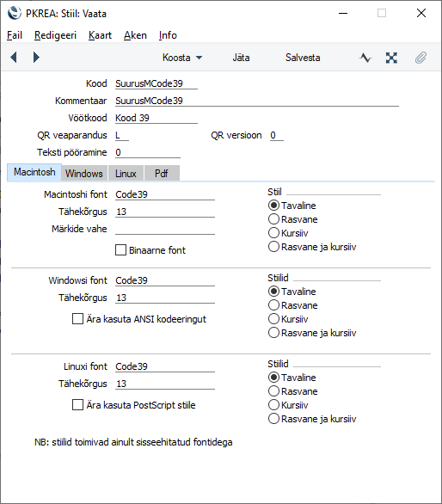Open the Redigeeri menu

[x=55, y=35]
